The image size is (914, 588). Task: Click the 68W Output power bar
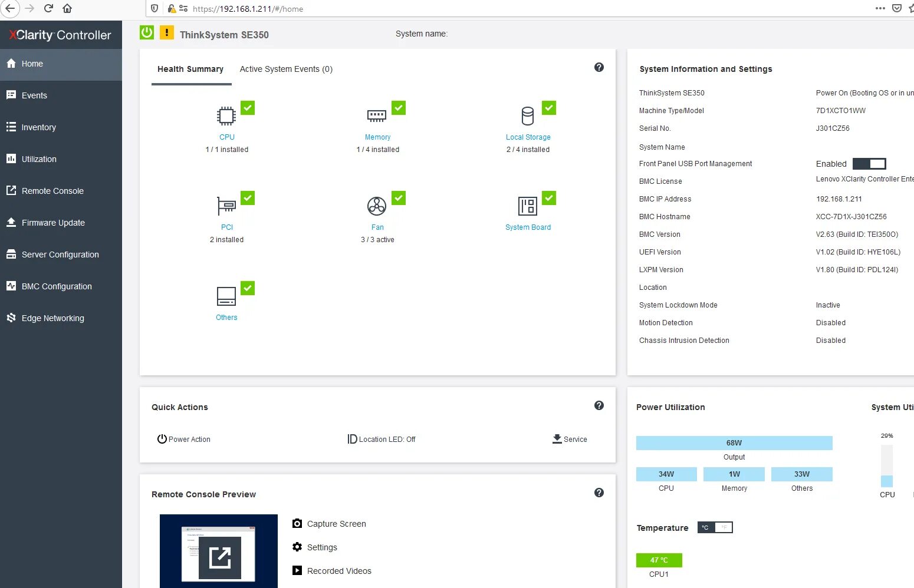[734, 443]
